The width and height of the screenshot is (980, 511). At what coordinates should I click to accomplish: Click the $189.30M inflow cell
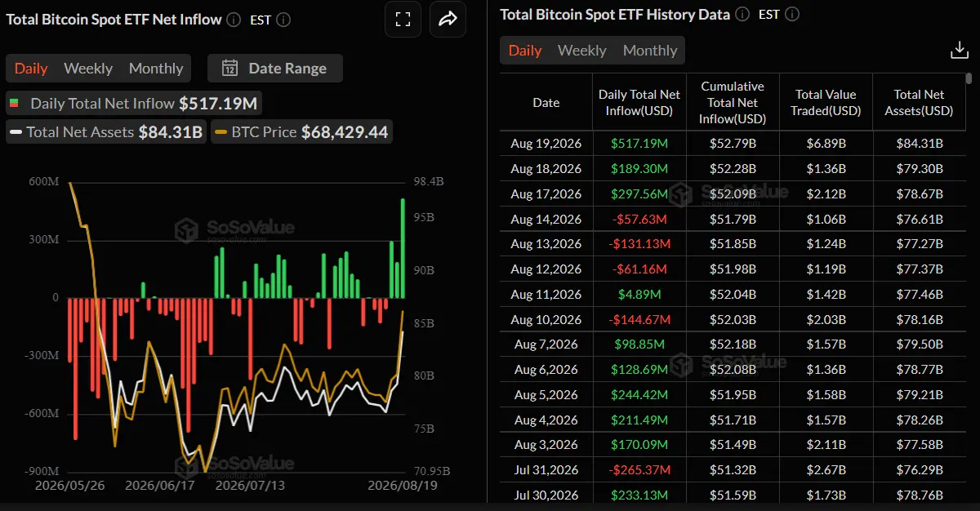click(x=639, y=169)
